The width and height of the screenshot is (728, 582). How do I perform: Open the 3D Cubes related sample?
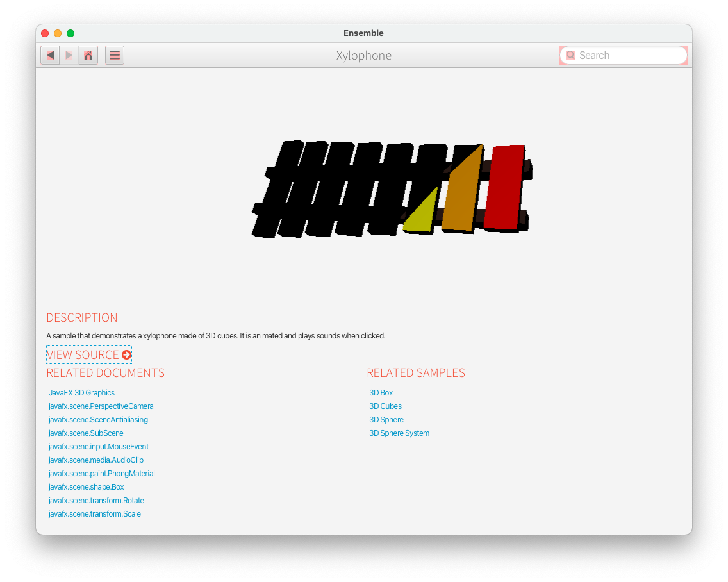(385, 406)
